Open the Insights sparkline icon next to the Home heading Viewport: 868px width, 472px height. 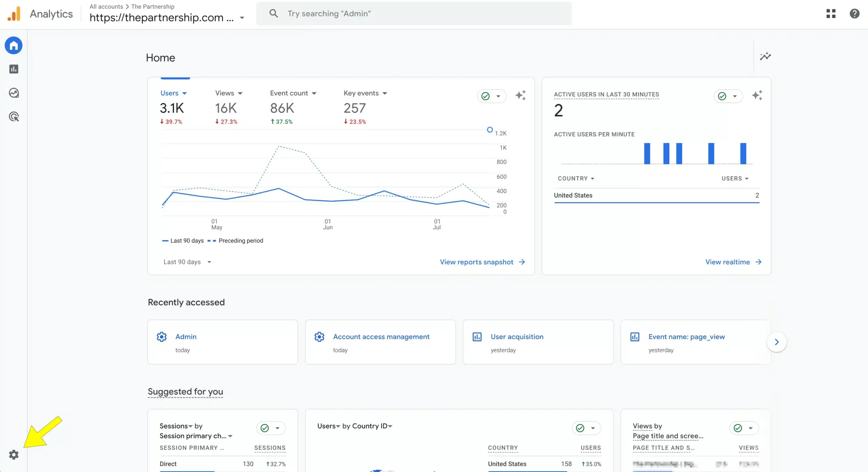point(765,56)
